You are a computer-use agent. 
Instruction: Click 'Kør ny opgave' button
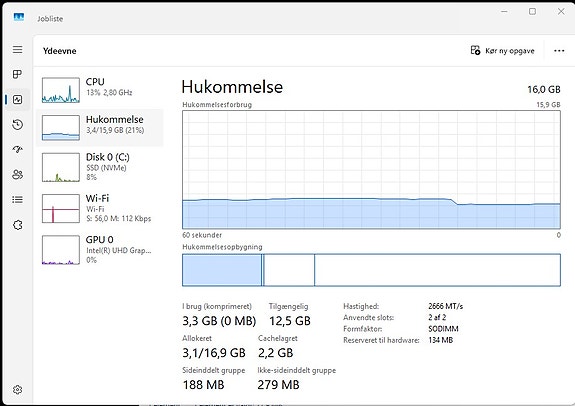point(502,51)
